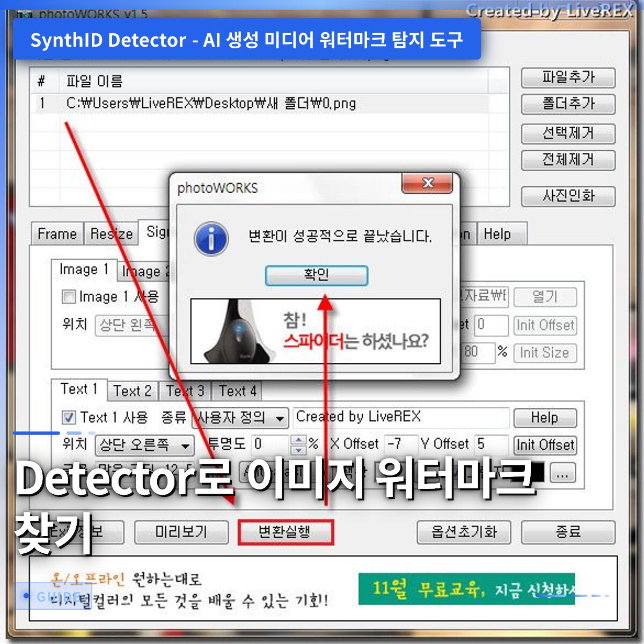Confirm the dialog with the 확인 button
The height and width of the screenshot is (644, 644).
click(x=316, y=275)
